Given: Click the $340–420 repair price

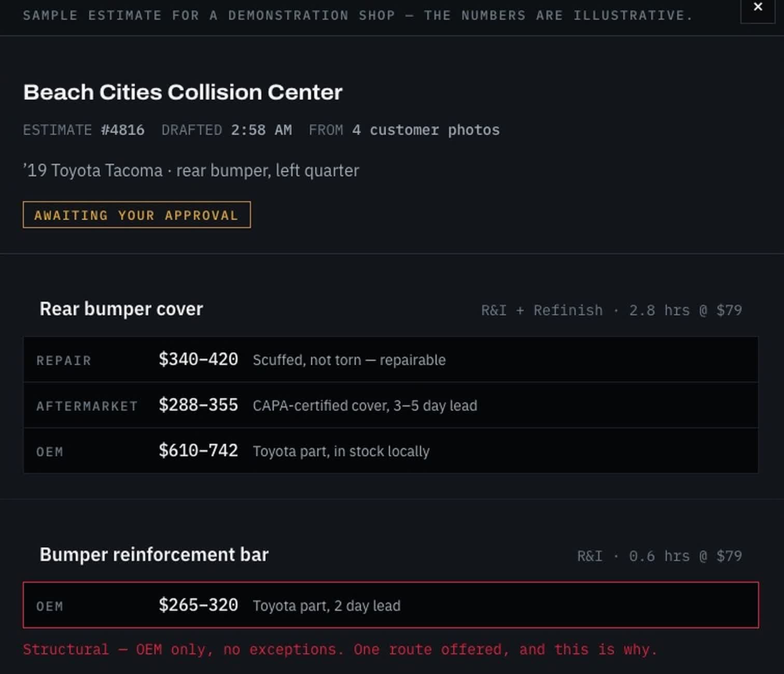Looking at the screenshot, I should tap(198, 359).
